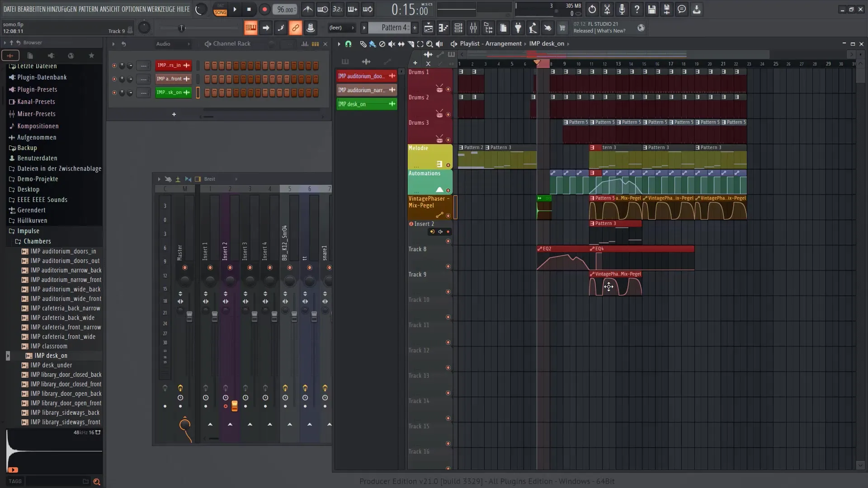868x488 pixels.
Task: Mute the Master mixer track LED
Action: click(x=184, y=268)
